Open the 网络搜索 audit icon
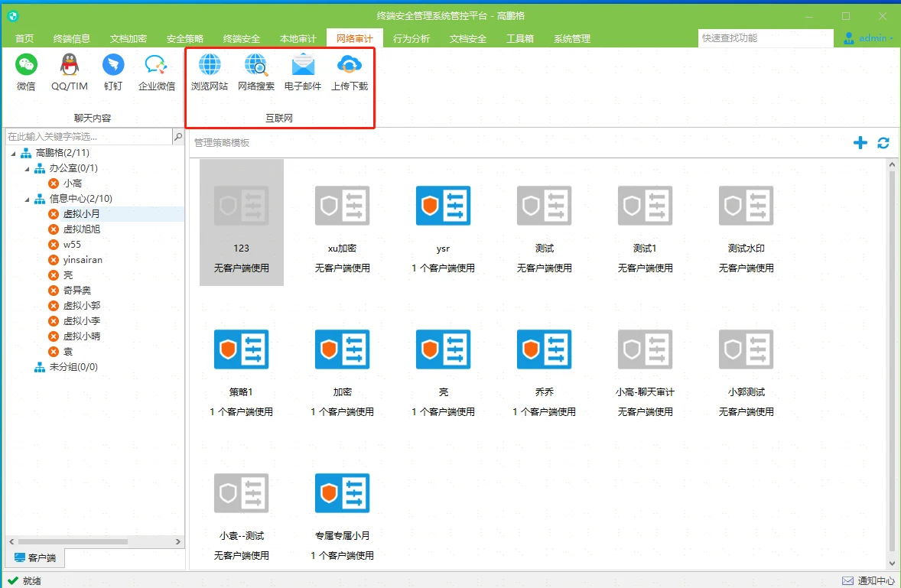This screenshot has width=901, height=588. 256,72
